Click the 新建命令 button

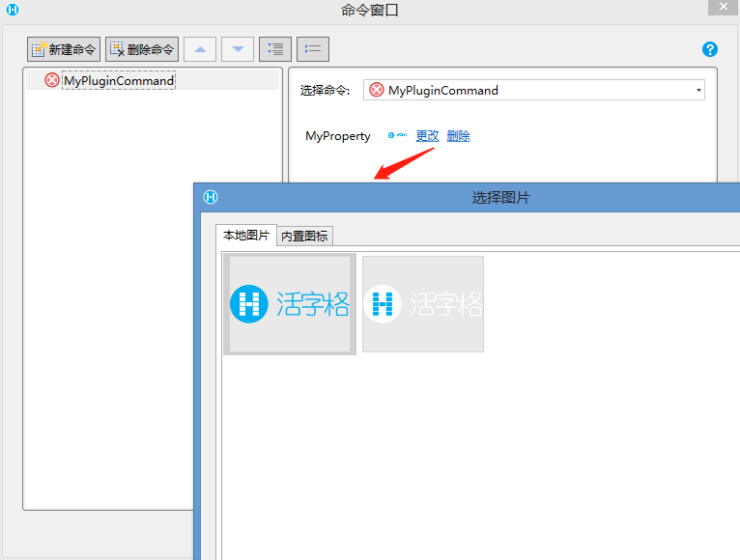coord(64,49)
